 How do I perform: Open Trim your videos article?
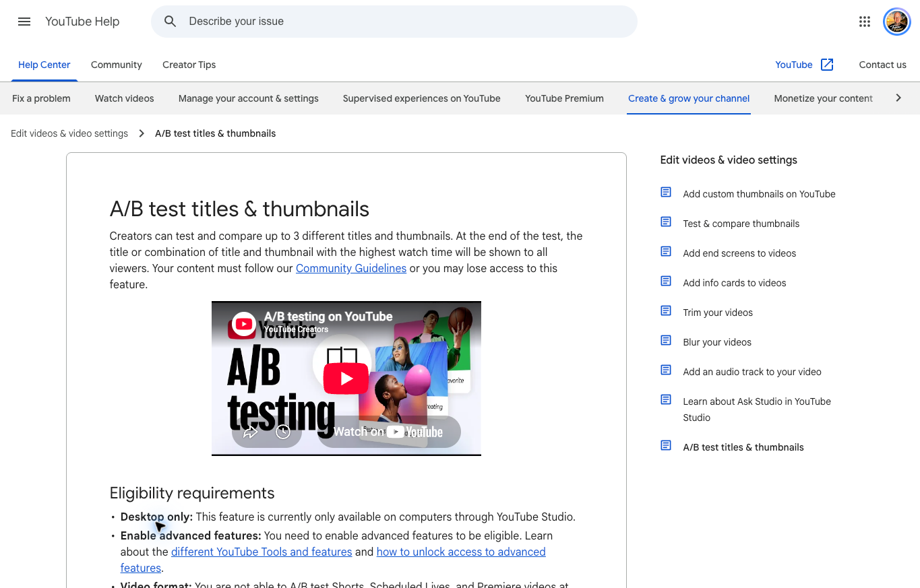(718, 313)
